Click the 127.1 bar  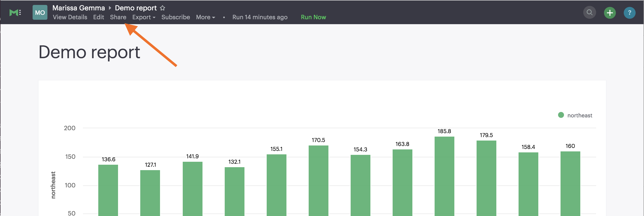(x=150, y=193)
